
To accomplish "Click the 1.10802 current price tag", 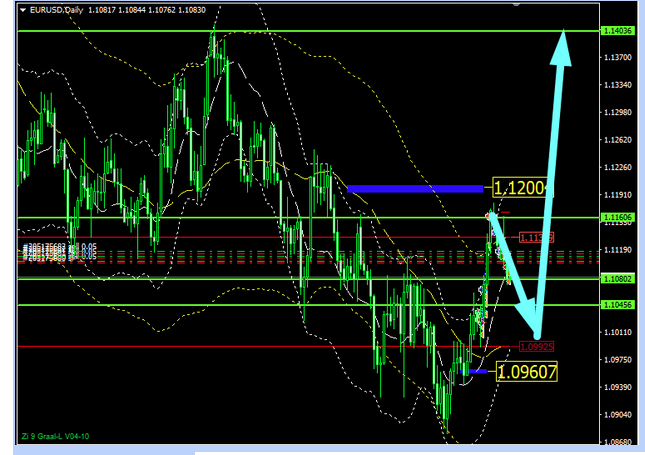I will (x=619, y=278).
